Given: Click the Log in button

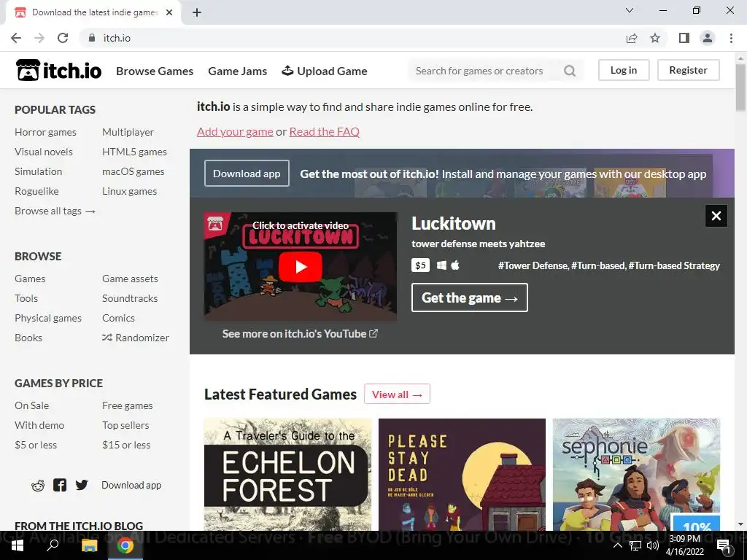Looking at the screenshot, I should click(624, 70).
